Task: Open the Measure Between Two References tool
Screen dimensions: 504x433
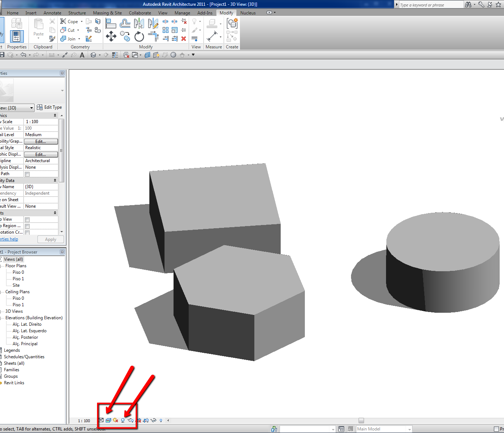Action: click(x=212, y=36)
